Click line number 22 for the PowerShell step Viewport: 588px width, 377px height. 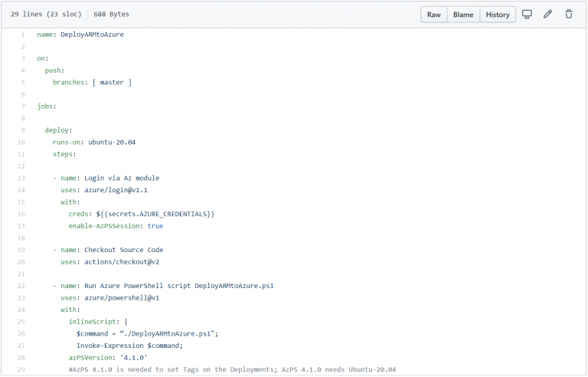pos(21,286)
